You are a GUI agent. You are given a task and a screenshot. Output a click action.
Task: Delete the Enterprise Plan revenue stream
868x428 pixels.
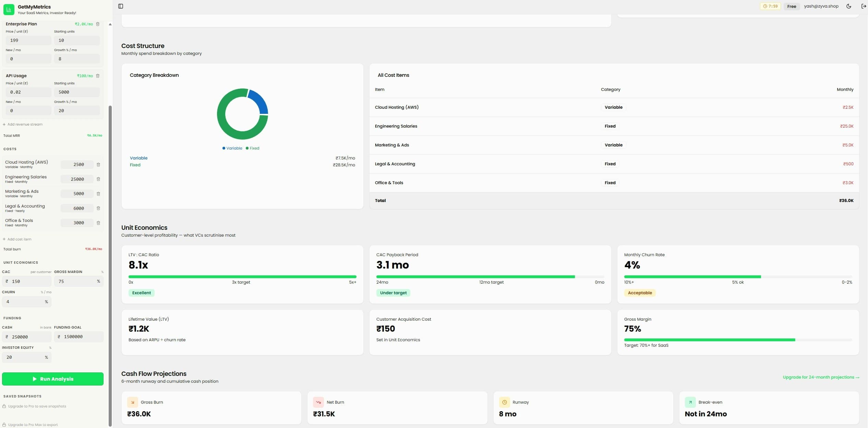coord(98,24)
